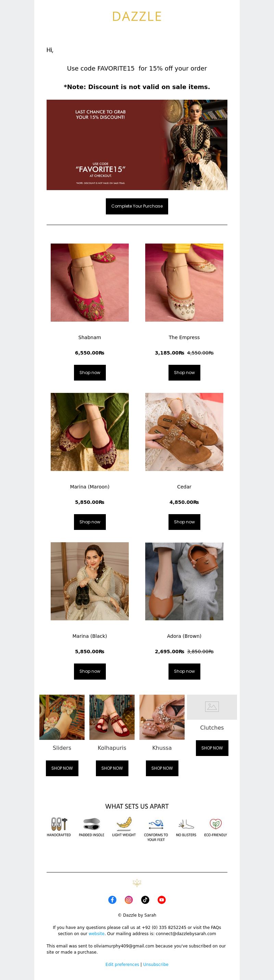
Task: Open the Edit preferences link
Action: [x=122, y=964]
